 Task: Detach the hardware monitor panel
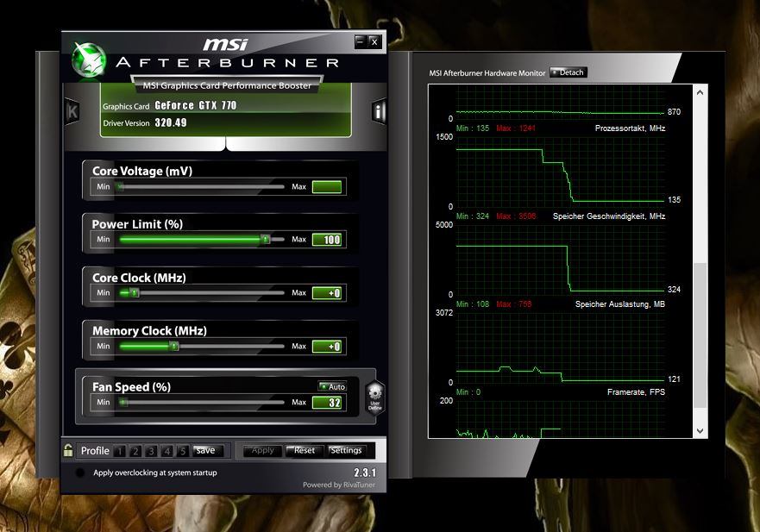568,72
